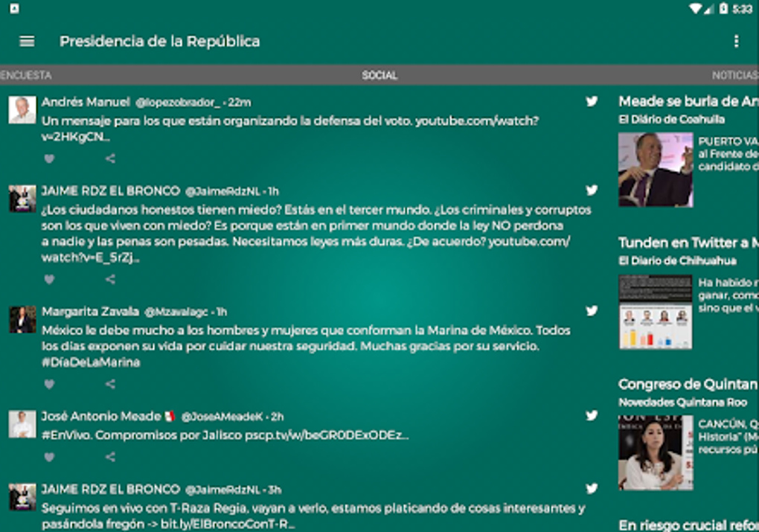
Task: Open José Antonio Meade profile avatar
Action: 22,424
